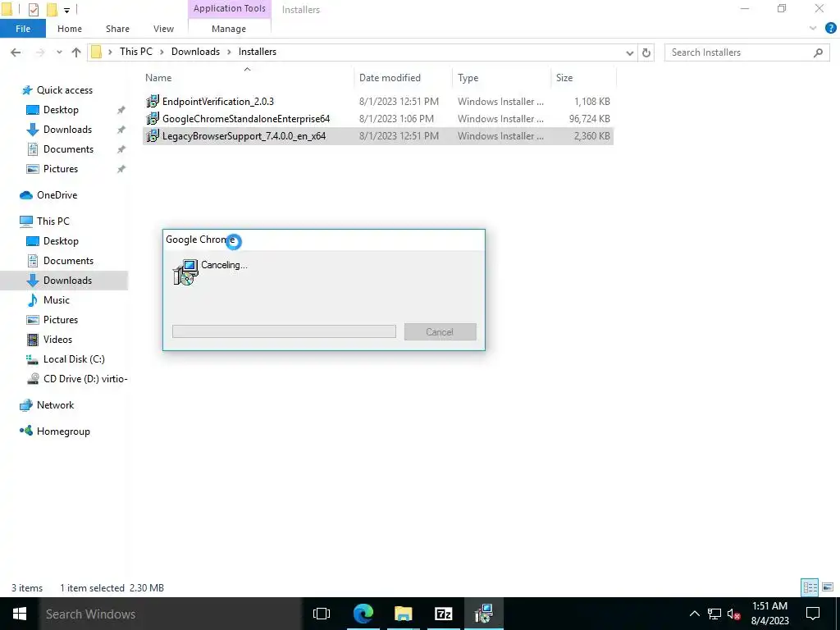Open Downloads under Quick access
840x630 pixels.
67,130
